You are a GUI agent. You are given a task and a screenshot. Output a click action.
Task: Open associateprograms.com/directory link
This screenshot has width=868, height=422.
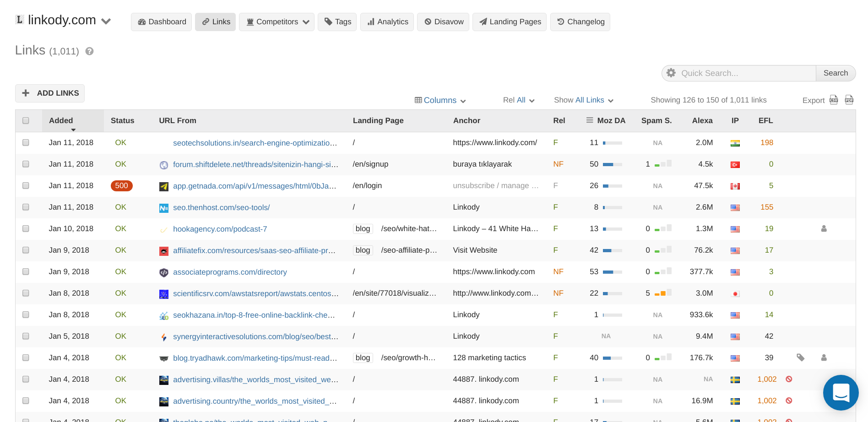coord(230,272)
